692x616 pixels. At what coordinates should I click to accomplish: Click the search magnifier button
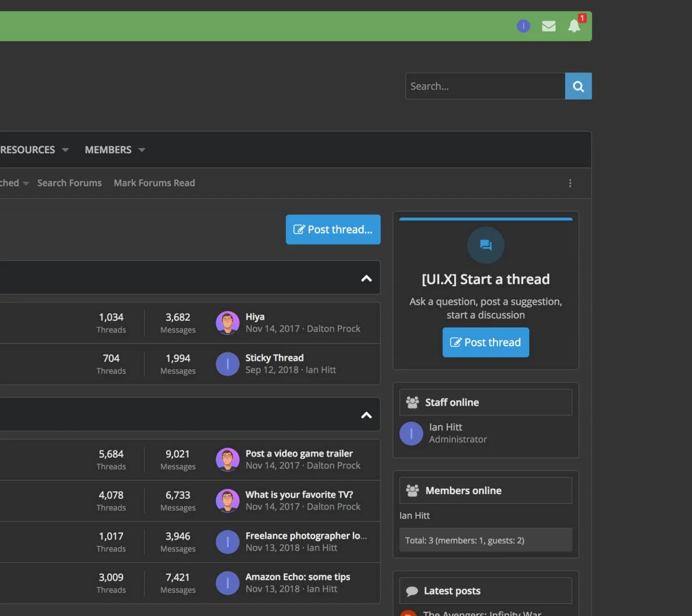click(x=578, y=86)
